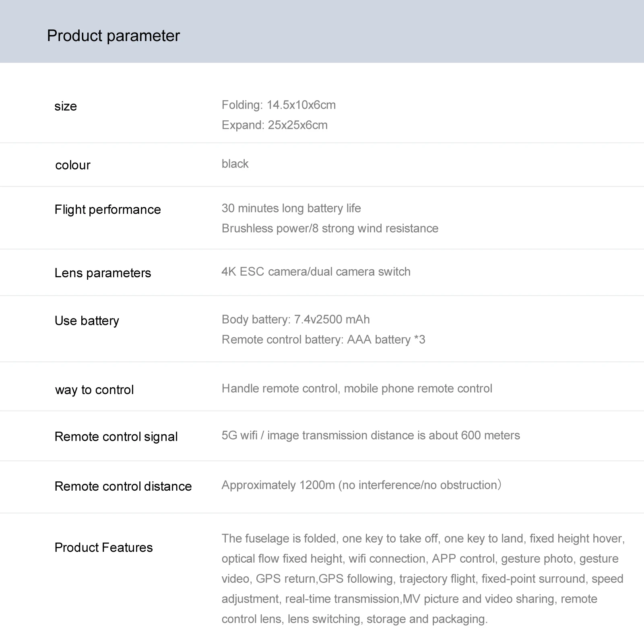Click 4K ESC camera/dual camera switch text
Image resolution: width=644 pixels, height=644 pixels.
[316, 272]
